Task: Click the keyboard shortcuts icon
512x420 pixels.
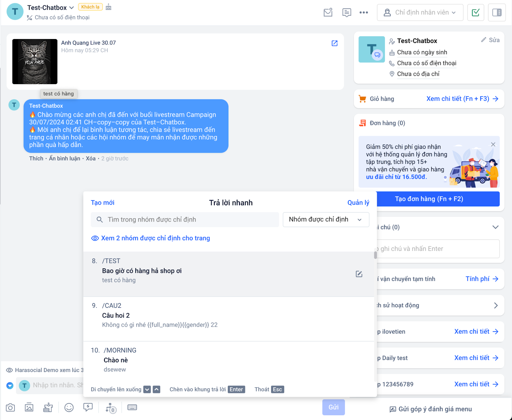Action: (132, 407)
